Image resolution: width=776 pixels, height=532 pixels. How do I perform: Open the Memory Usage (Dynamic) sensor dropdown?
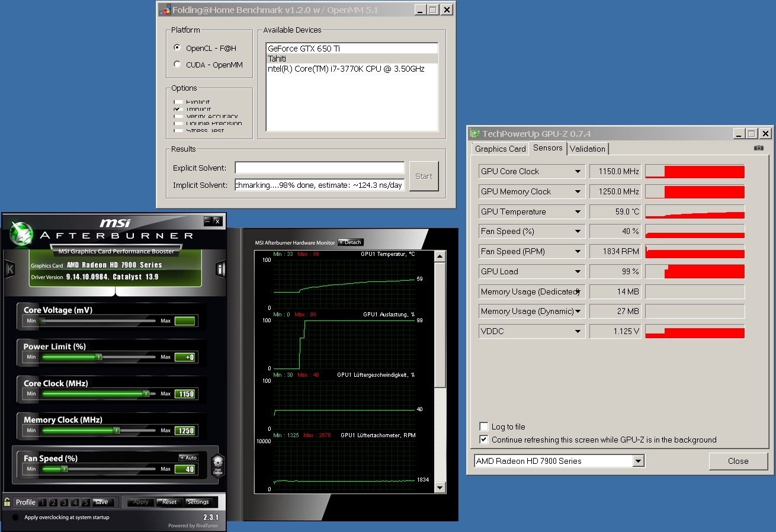pos(578,312)
